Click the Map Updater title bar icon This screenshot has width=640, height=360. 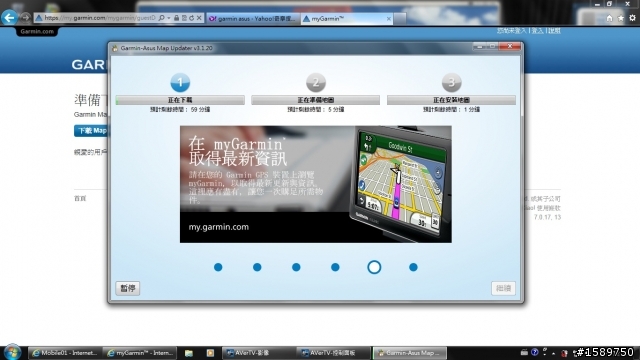[x=115, y=48]
